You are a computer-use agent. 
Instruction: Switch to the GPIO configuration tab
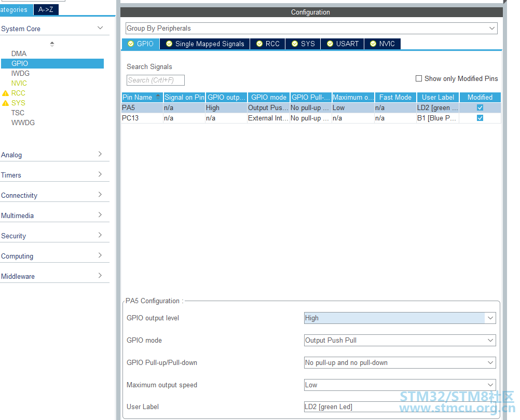pyautogui.click(x=141, y=44)
